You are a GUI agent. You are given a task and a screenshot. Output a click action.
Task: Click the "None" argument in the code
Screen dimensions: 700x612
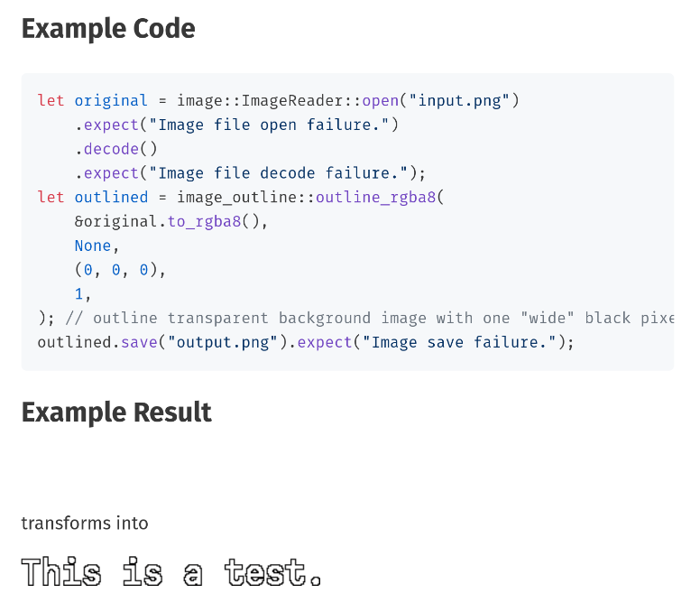[92, 246]
